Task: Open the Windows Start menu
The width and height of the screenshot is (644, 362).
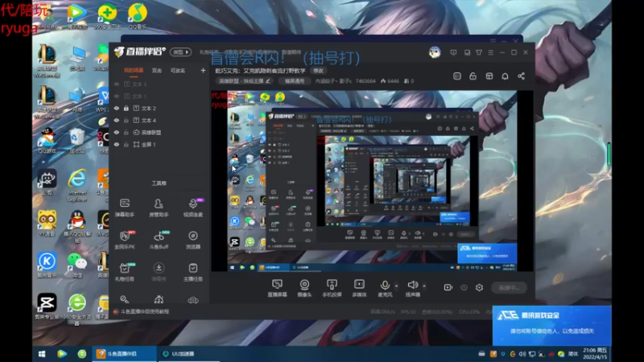Action: point(42,354)
